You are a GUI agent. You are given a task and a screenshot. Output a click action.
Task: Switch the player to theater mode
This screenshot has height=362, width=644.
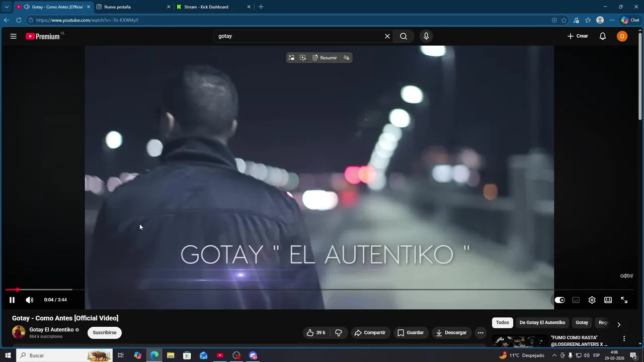pyautogui.click(x=608, y=300)
